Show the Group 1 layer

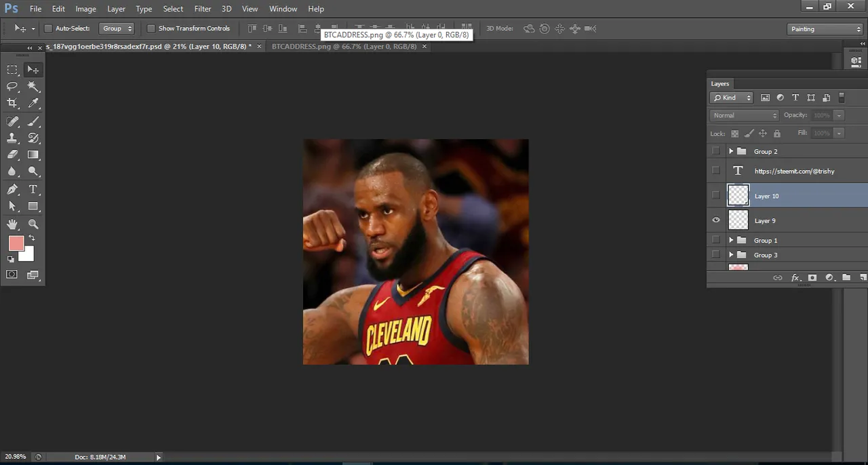click(716, 240)
